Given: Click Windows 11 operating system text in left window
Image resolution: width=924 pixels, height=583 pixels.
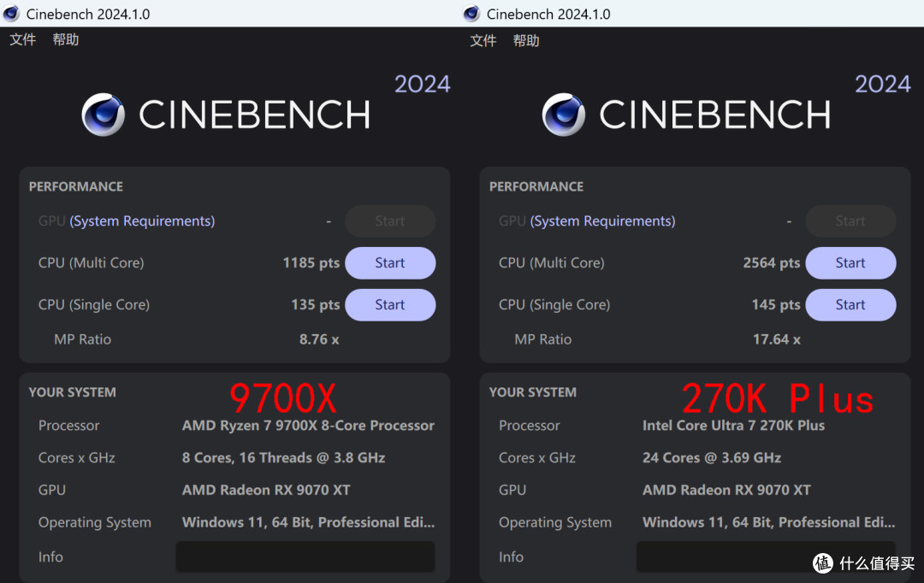Looking at the screenshot, I should point(308,522).
